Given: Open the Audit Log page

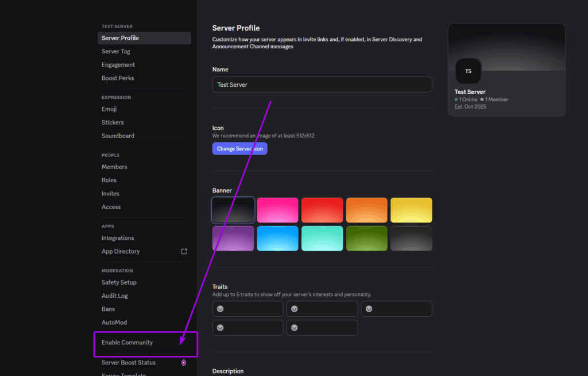Looking at the screenshot, I should pos(115,295).
